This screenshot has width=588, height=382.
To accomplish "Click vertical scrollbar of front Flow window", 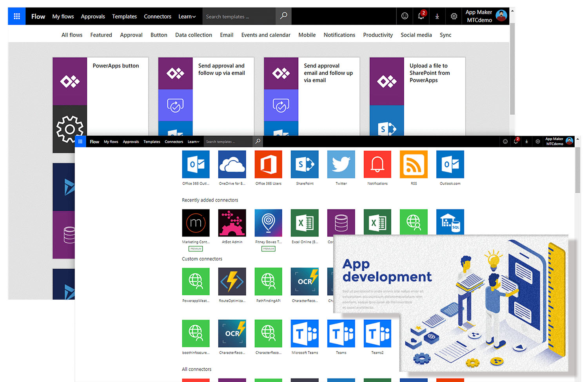I will 577,170.
